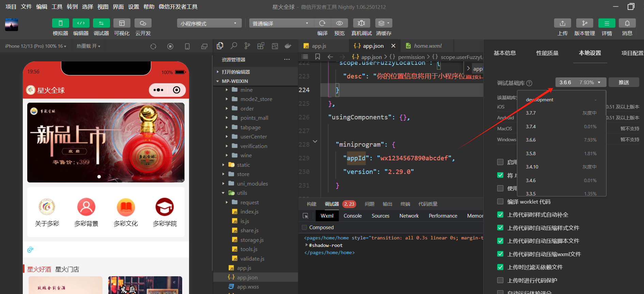
Task: Uncheck 上传代码时自动压缩脚本文件
Action: point(500,241)
